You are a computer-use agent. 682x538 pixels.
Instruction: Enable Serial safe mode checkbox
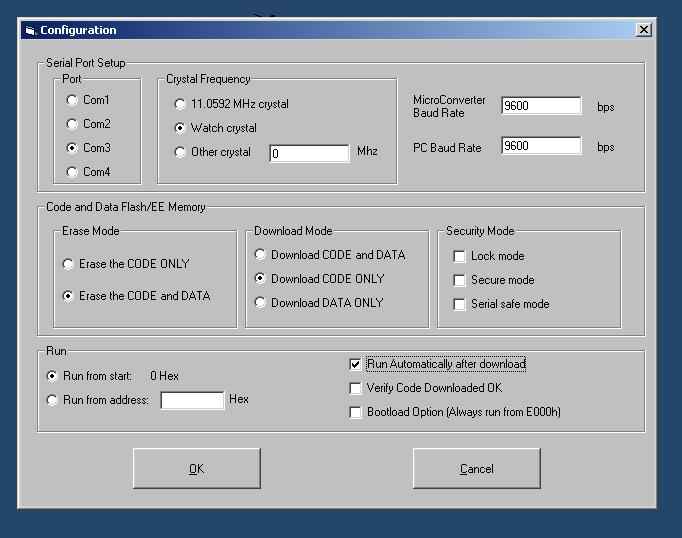pos(460,304)
